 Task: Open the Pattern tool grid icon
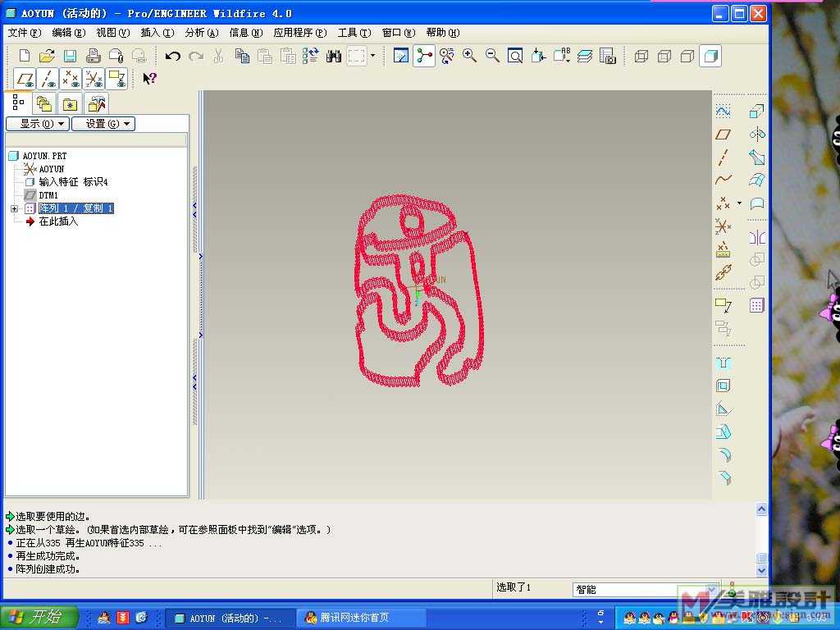tap(756, 305)
